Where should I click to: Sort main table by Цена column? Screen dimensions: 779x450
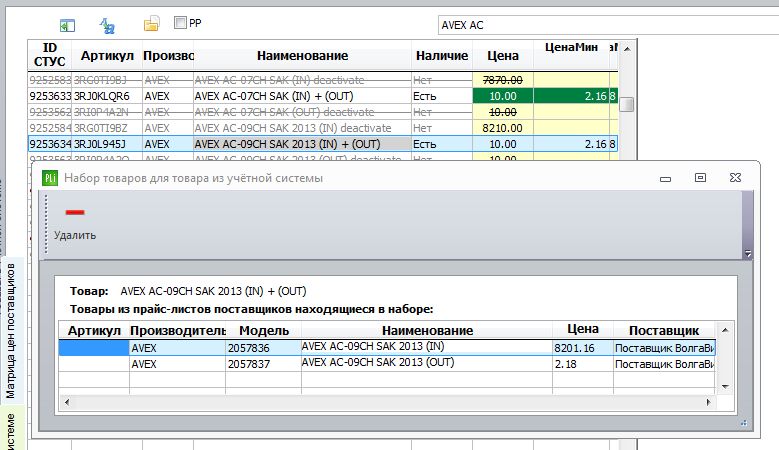[502, 55]
